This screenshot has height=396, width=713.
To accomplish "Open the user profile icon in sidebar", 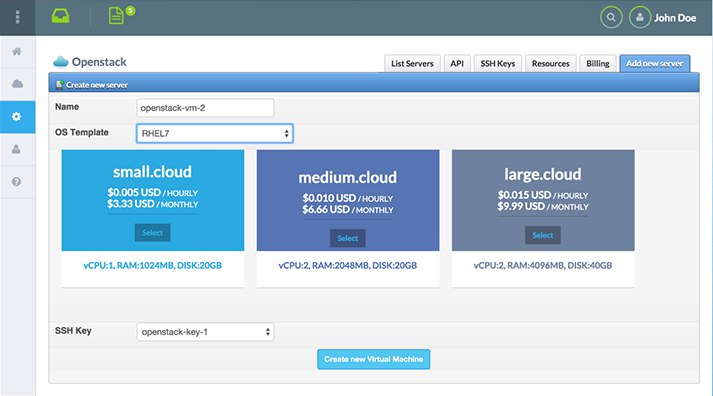I will (16, 149).
